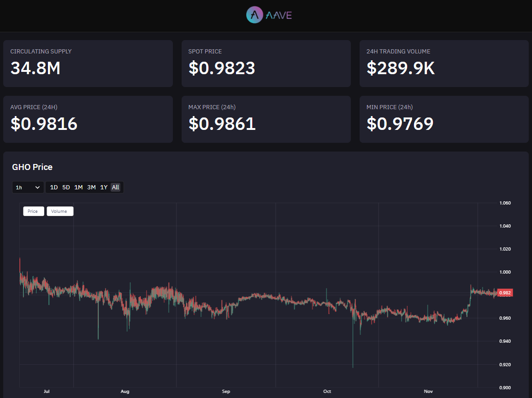
Task: Click the red 0.982 price marker
Action: [505, 293]
